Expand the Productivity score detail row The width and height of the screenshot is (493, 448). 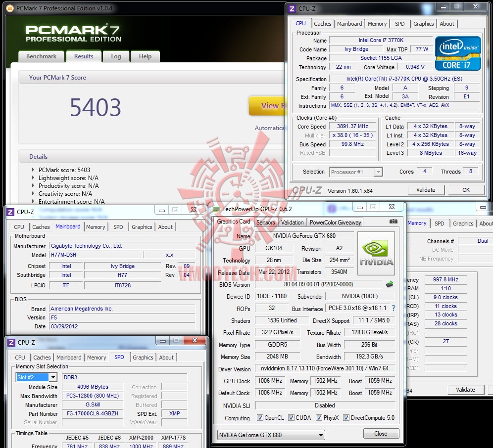[x=33, y=185]
